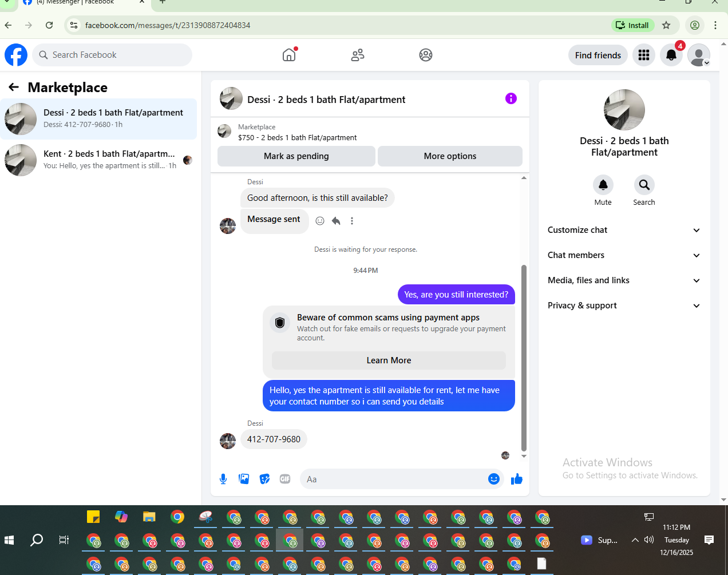Select 'Yes, are you still interested?' message
Image resolution: width=728 pixels, height=575 pixels.
[x=456, y=295]
